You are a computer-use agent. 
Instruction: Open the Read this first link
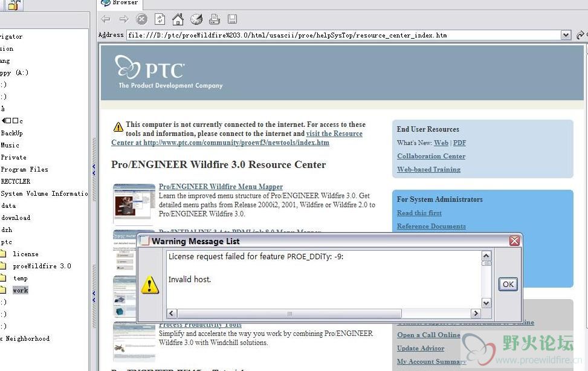419,213
